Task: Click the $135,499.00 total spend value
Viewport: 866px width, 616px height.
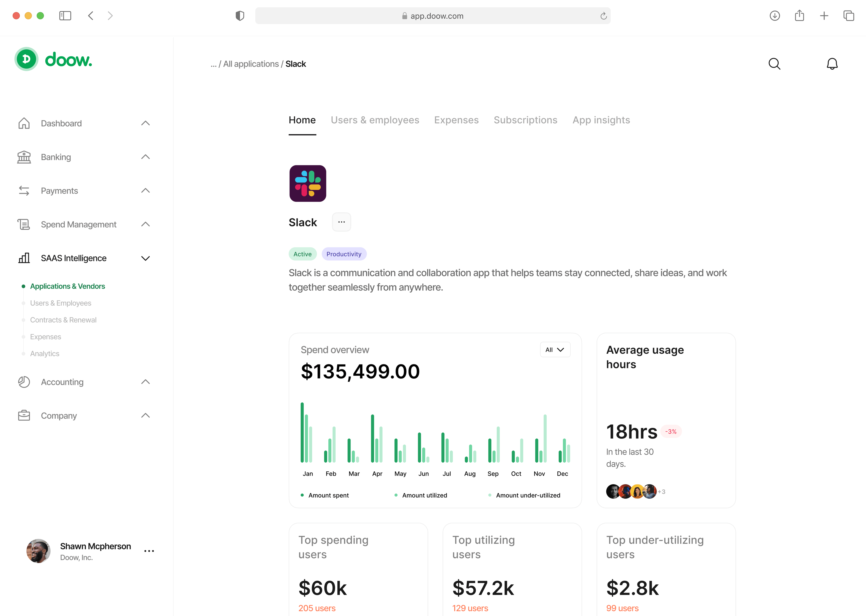Action: 360,371
